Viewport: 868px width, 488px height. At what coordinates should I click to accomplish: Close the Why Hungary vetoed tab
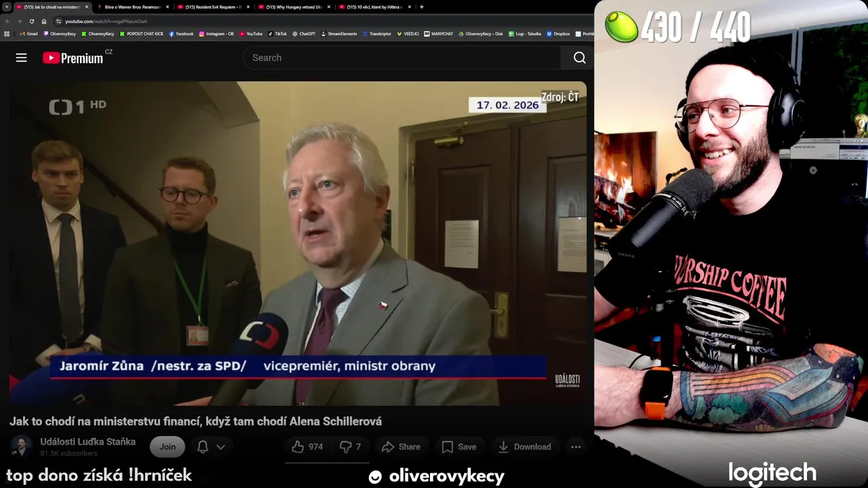point(328,7)
